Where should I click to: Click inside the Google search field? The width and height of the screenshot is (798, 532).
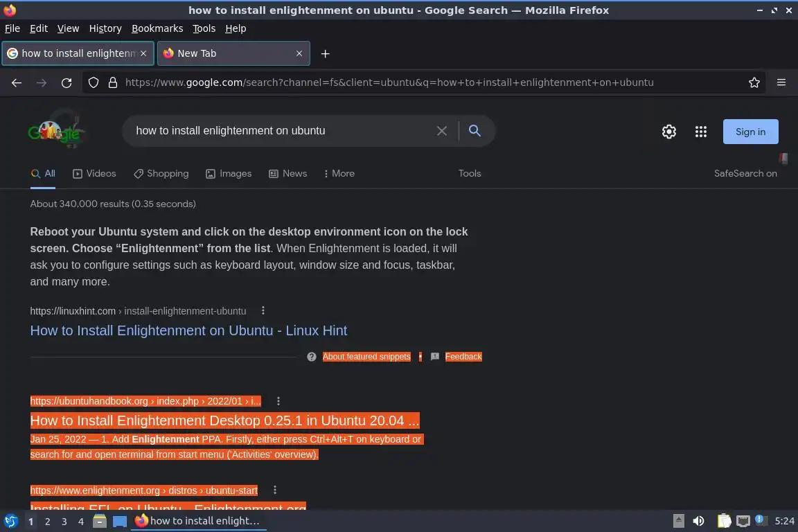click(x=283, y=131)
